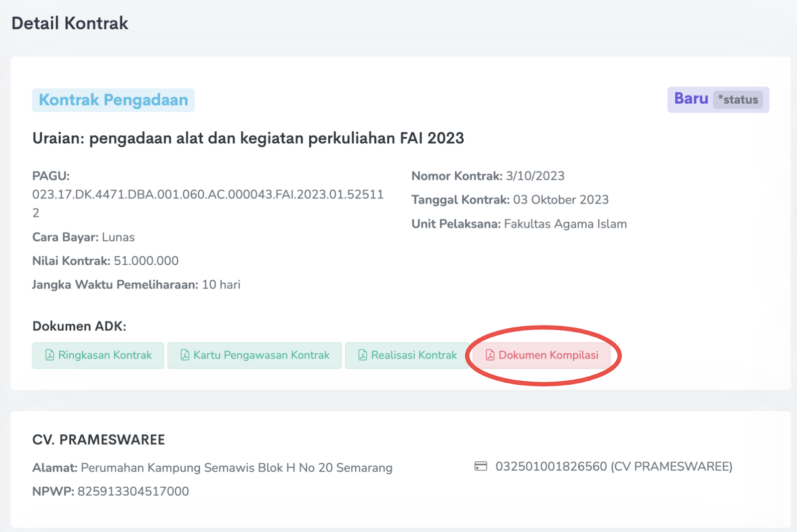Click the PAGU code 023.17.DK.4471 value

tap(208, 204)
